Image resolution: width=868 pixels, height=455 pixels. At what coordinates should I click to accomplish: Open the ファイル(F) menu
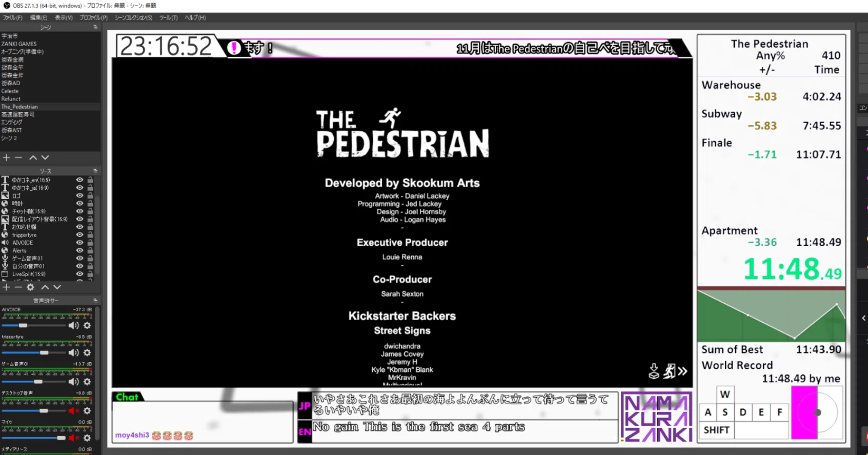12,17
